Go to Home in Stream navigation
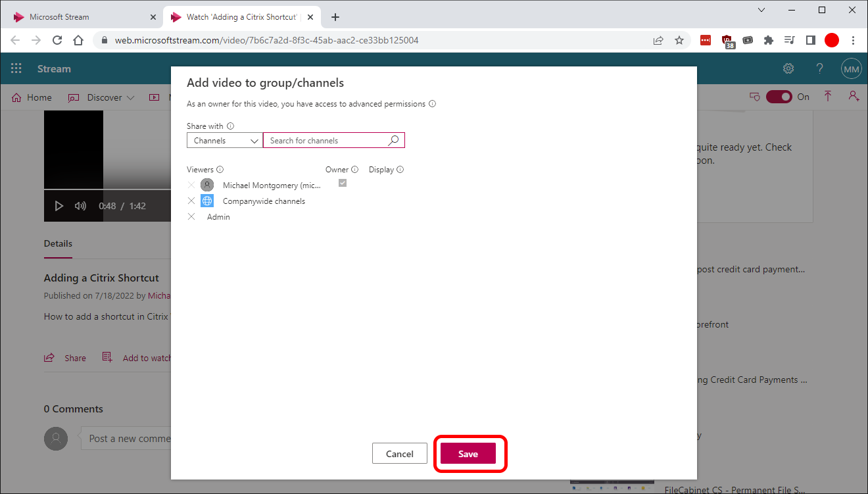This screenshot has height=494, width=868. 32,97
